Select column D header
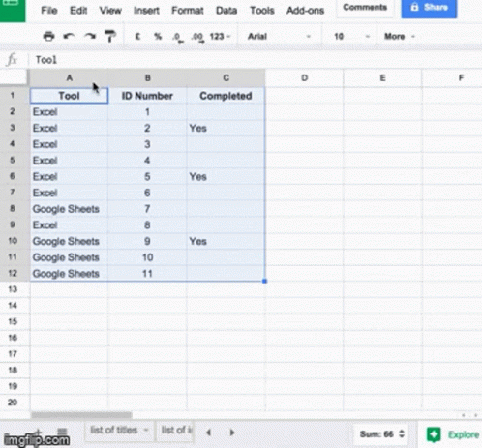482x448 pixels. pyautogui.click(x=304, y=78)
